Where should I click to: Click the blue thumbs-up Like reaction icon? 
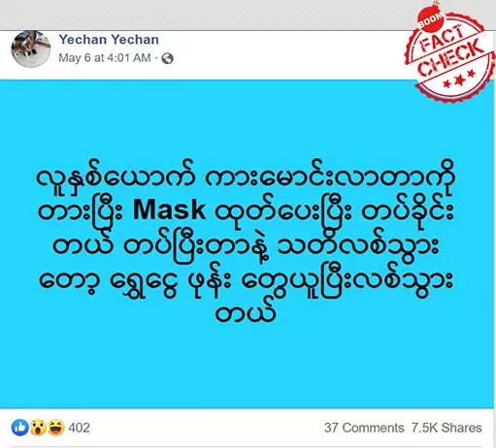click(20, 428)
